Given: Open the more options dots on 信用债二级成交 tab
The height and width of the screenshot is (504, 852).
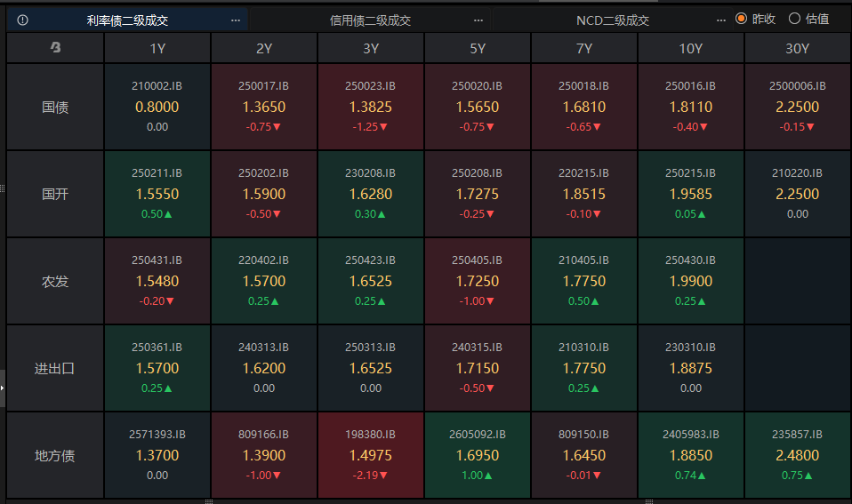Looking at the screenshot, I should (x=478, y=20).
